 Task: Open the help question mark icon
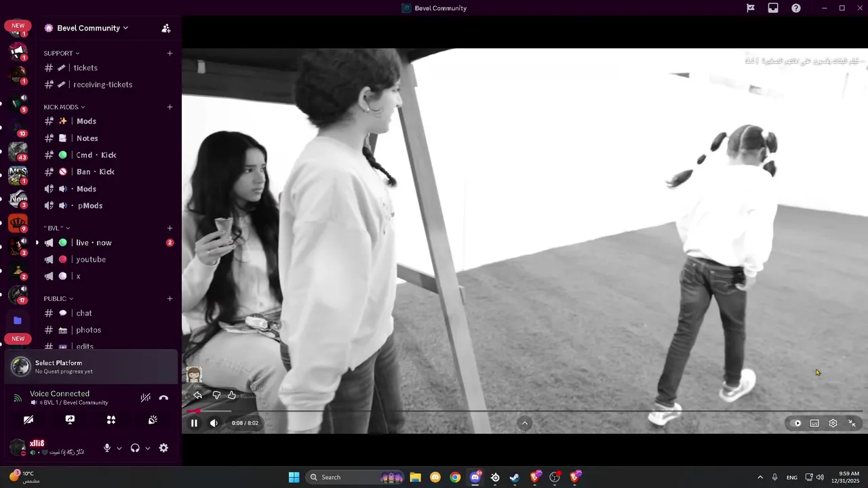[796, 8]
